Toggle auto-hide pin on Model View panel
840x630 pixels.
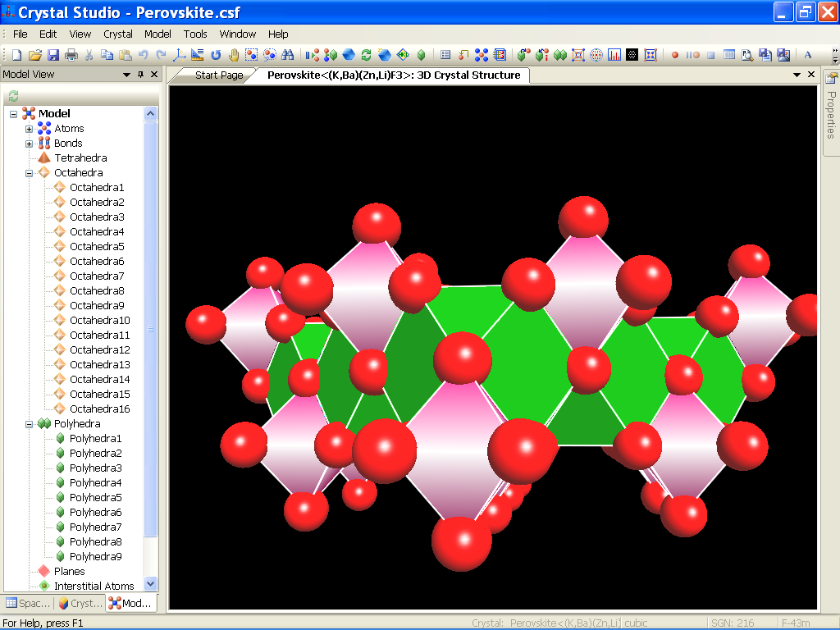pyautogui.click(x=140, y=75)
